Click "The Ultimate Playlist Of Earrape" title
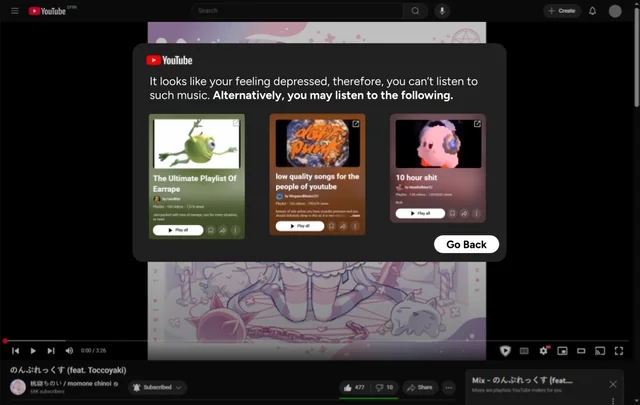Image resolution: width=640 pixels, height=405 pixels. coord(195,183)
